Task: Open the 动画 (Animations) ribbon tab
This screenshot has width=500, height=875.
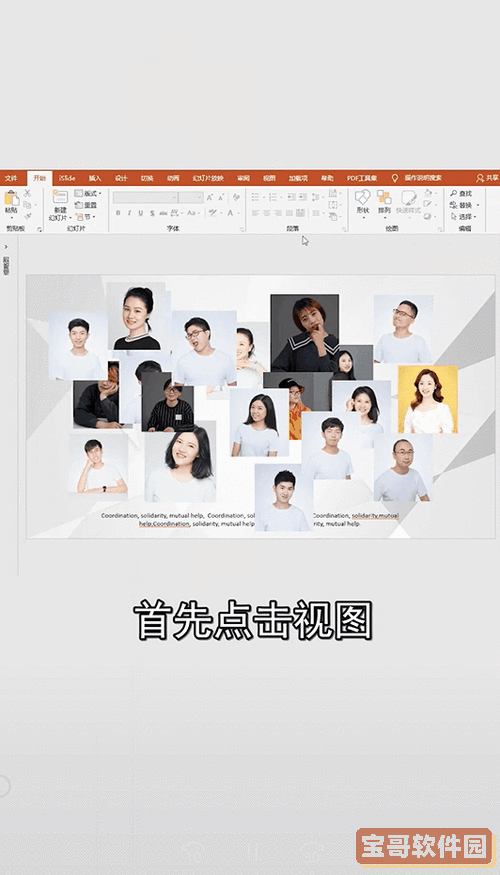Action: (173, 179)
